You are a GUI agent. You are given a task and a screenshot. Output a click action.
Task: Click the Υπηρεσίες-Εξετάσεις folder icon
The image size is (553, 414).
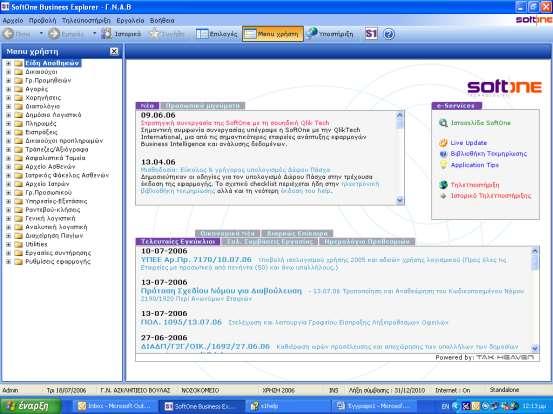pyautogui.click(x=18, y=201)
